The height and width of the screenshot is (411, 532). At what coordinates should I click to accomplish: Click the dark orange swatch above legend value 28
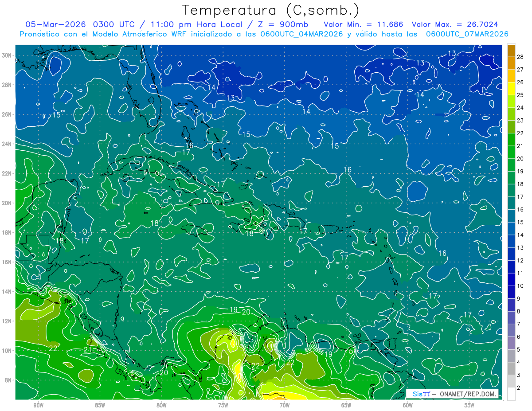point(511,50)
